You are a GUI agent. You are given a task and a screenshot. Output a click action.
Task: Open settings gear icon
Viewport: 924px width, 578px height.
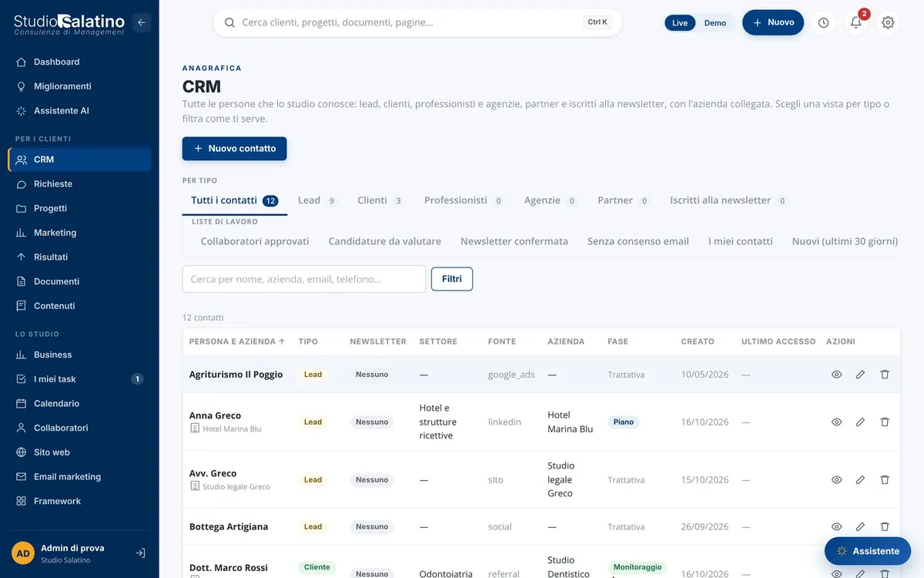[x=888, y=22]
